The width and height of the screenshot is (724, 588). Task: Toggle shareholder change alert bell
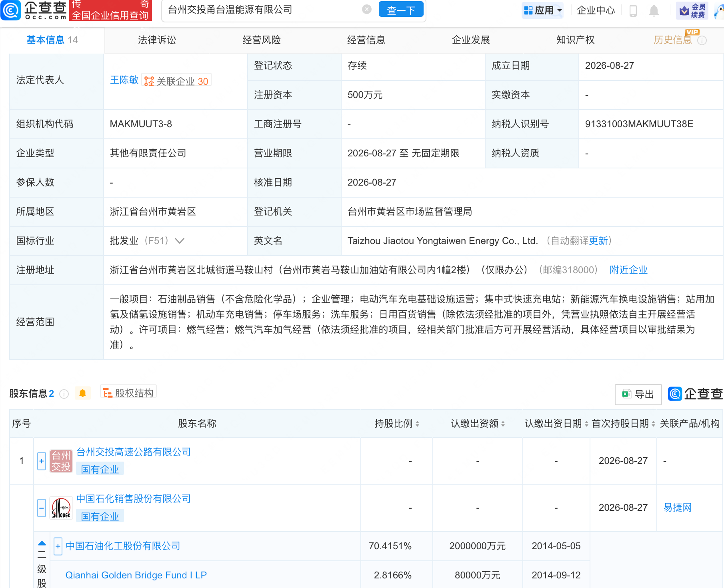tap(82, 393)
